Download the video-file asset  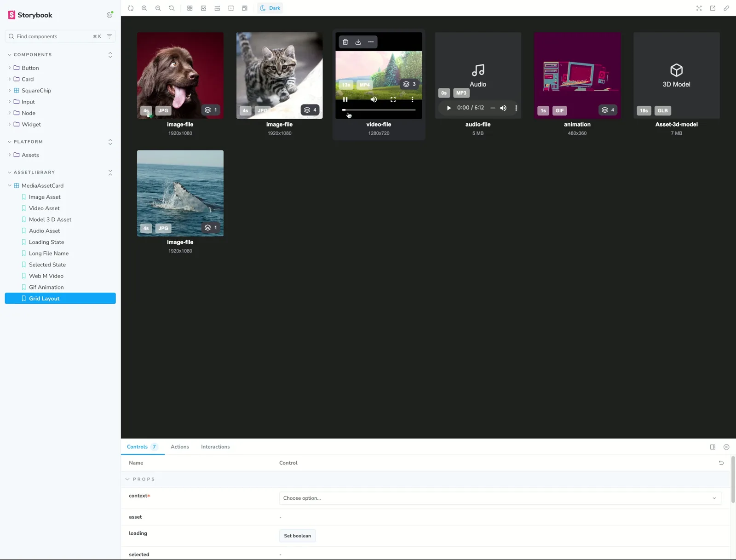358,42
